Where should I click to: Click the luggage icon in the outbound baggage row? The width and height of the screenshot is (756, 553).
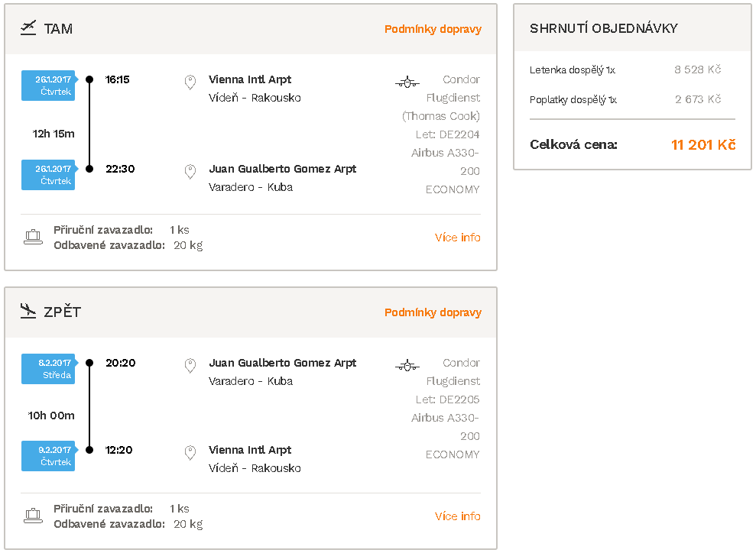(x=34, y=237)
